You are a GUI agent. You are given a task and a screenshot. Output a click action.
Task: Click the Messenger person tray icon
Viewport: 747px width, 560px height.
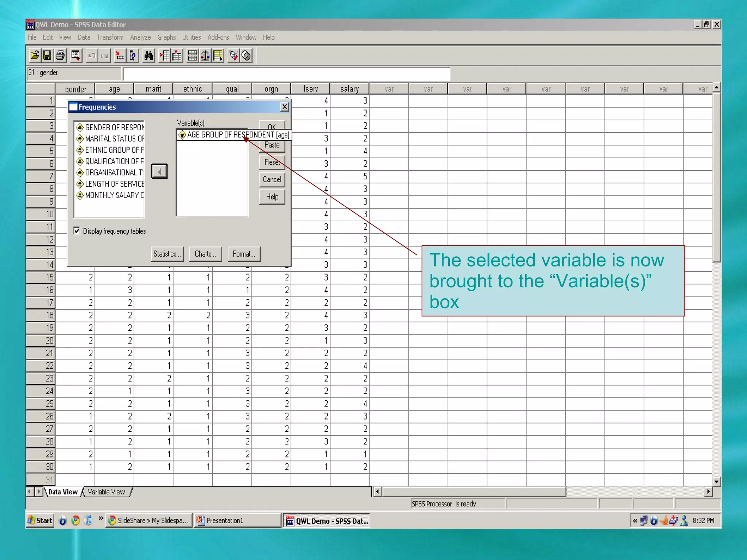pyautogui.click(x=684, y=521)
